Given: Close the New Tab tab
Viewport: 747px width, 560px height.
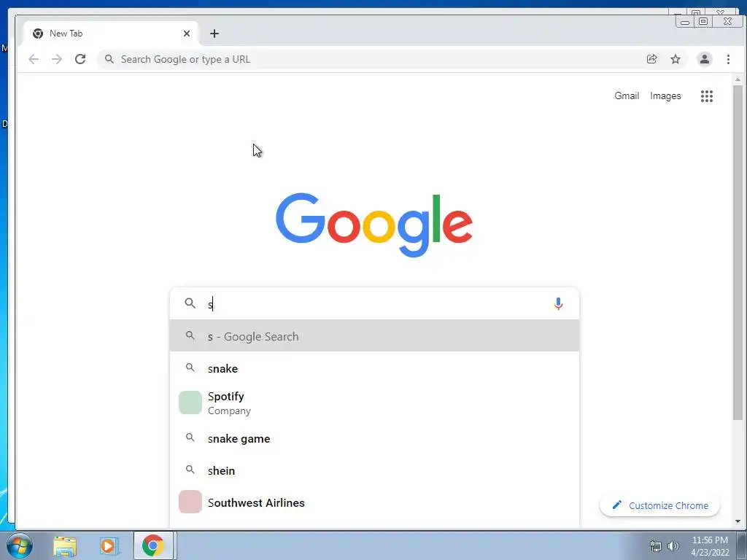Looking at the screenshot, I should (x=187, y=34).
